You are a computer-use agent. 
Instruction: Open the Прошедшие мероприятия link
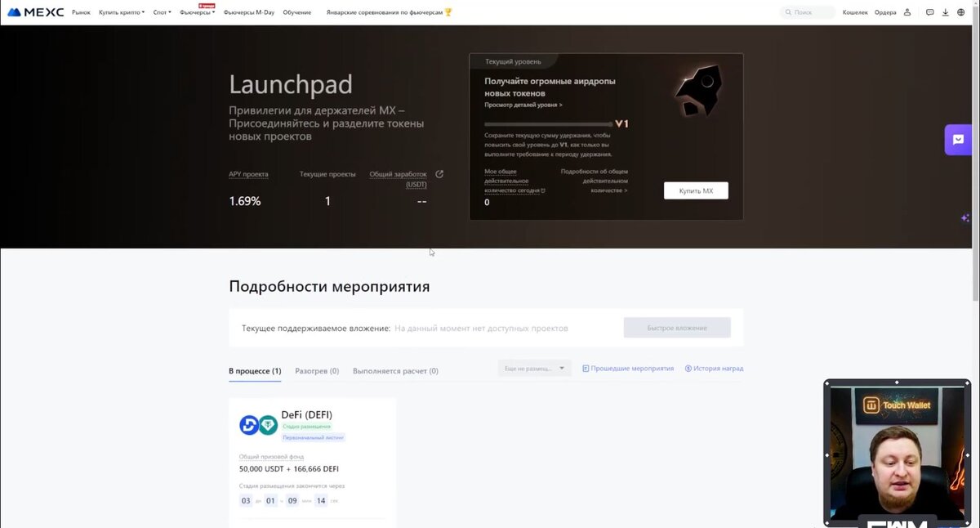[628, 369]
